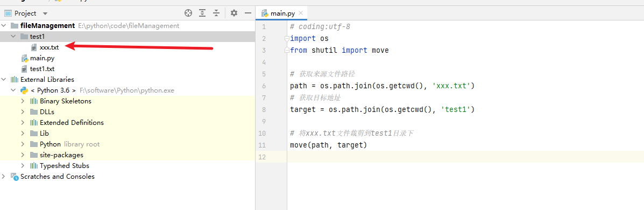Click the Typeshed Stubs library icon
The height and width of the screenshot is (210, 644).
pos(34,166)
